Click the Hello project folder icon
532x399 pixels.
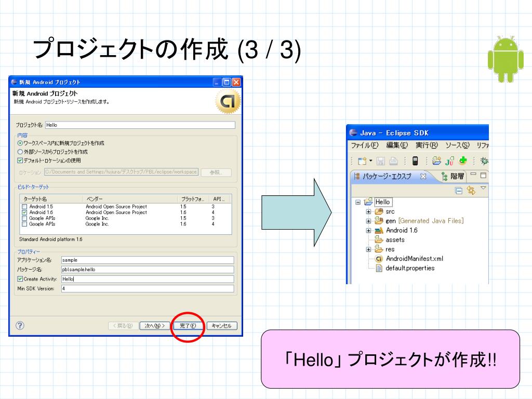368,202
